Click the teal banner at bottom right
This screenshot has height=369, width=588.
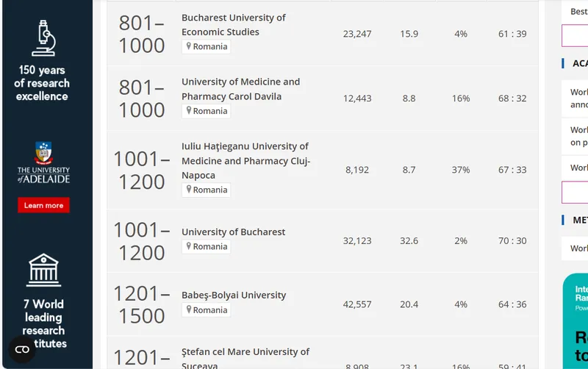coord(576,321)
